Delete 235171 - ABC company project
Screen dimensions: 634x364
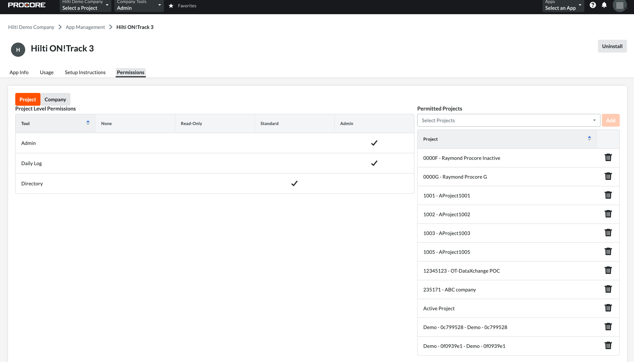pyautogui.click(x=608, y=289)
